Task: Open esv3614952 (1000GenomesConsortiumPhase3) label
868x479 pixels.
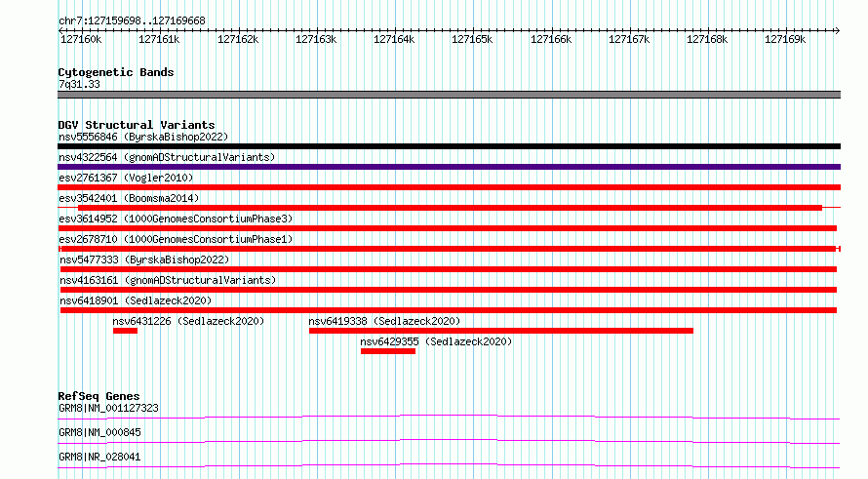Action: 176,219
